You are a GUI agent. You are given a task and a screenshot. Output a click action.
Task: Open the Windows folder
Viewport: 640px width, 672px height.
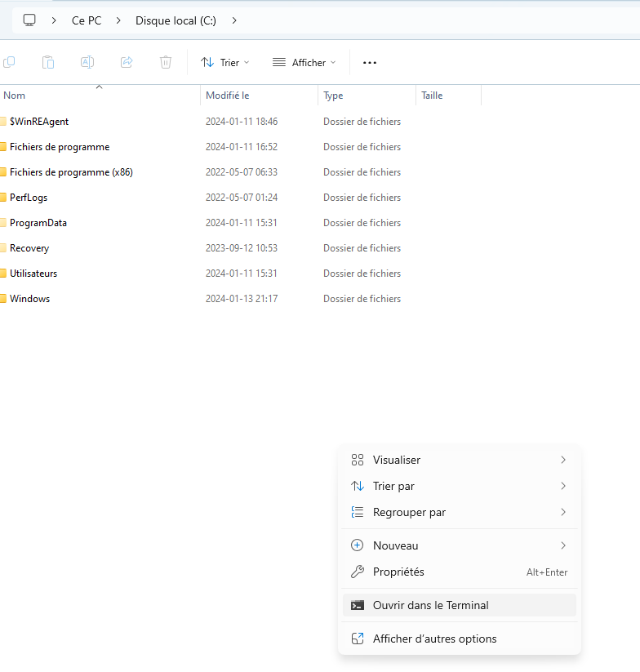(29, 299)
